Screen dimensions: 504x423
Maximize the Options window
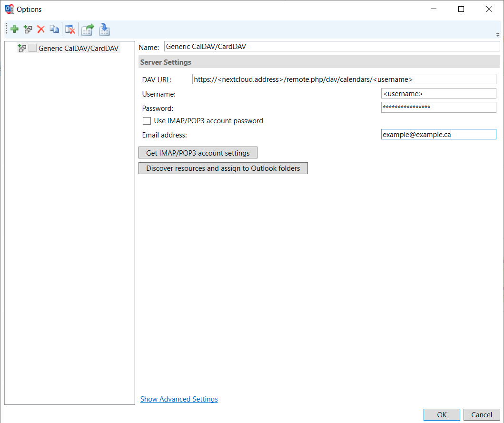(x=461, y=9)
